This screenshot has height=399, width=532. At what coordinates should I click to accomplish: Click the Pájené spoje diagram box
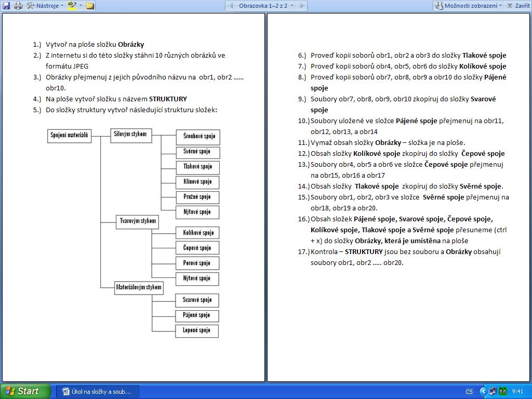tap(197, 316)
